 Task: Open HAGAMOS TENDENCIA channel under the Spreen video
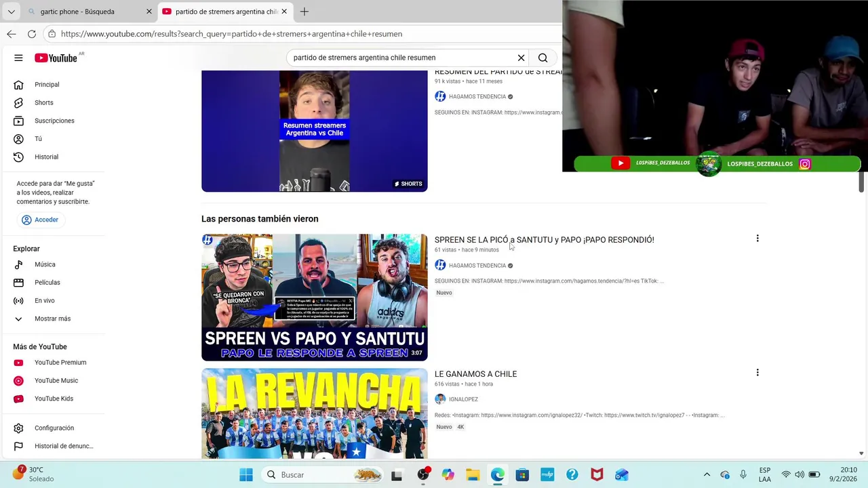coord(477,266)
